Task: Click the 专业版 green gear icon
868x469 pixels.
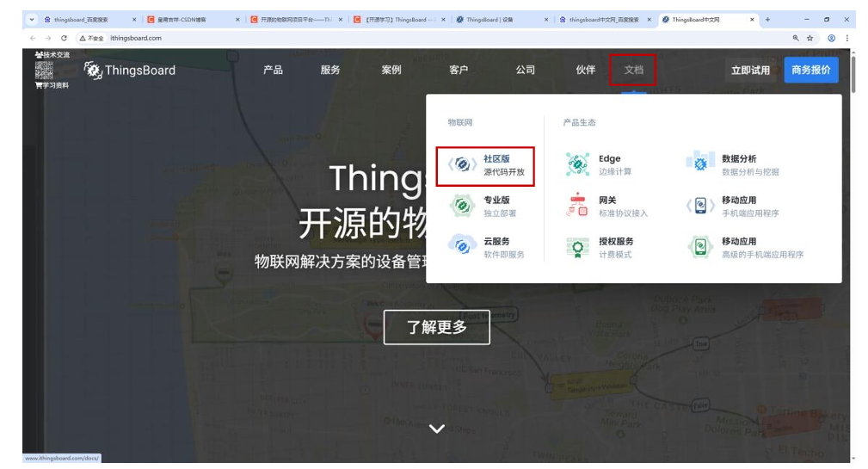Action: (462, 206)
